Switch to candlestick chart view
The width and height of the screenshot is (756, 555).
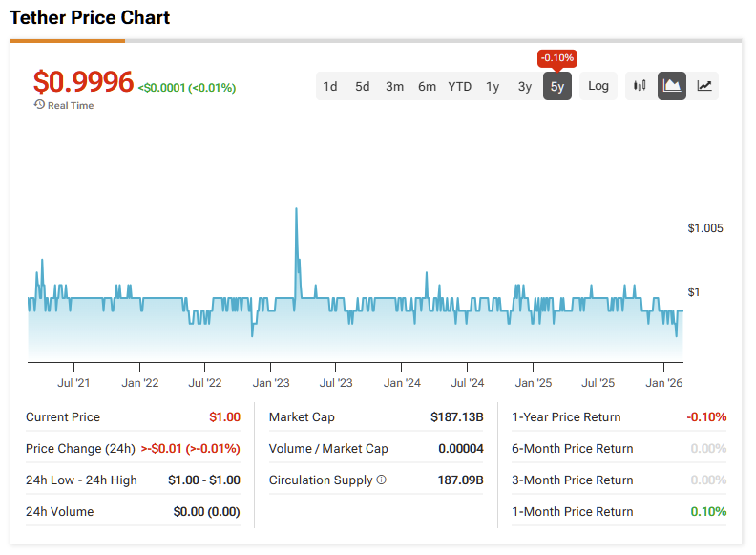coord(640,86)
